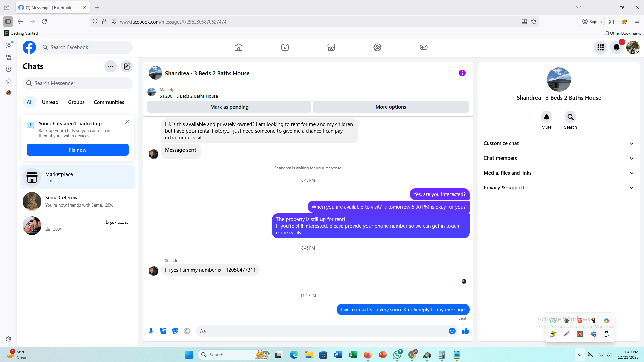Image resolution: width=644 pixels, height=362 pixels.
Task: Open the Reels video icon
Action: point(285,47)
